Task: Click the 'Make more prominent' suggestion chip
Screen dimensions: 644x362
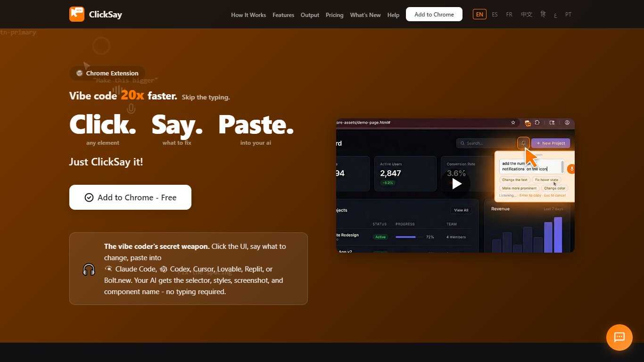Action: (x=520, y=188)
